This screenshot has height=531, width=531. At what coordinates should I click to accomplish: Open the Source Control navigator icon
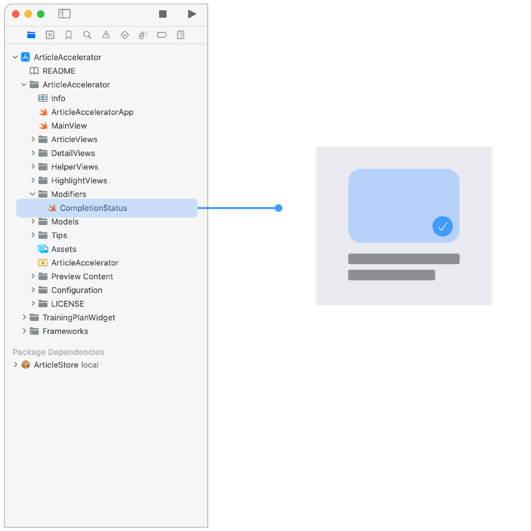coord(50,35)
